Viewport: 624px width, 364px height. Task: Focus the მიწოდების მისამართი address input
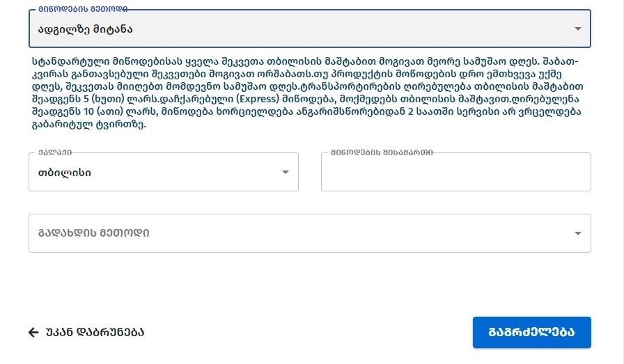pyautogui.click(x=455, y=173)
